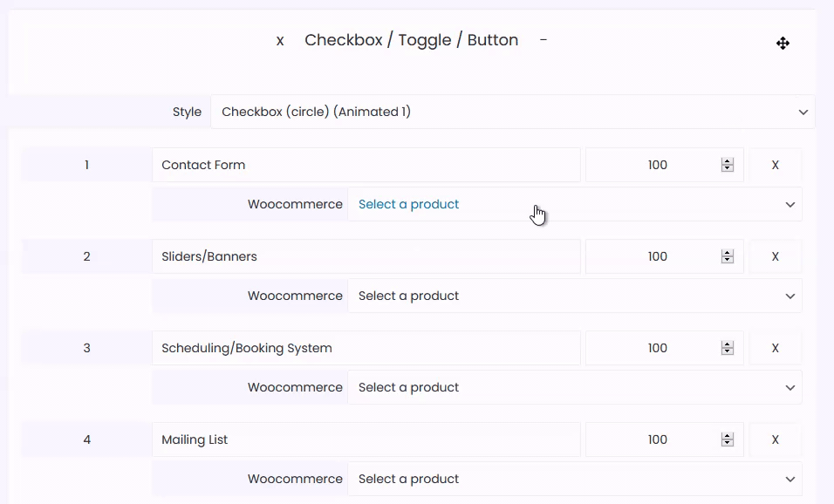Open Woocommerce product dropdown for Mailing List
The height and width of the screenshot is (504, 834).
[575, 479]
